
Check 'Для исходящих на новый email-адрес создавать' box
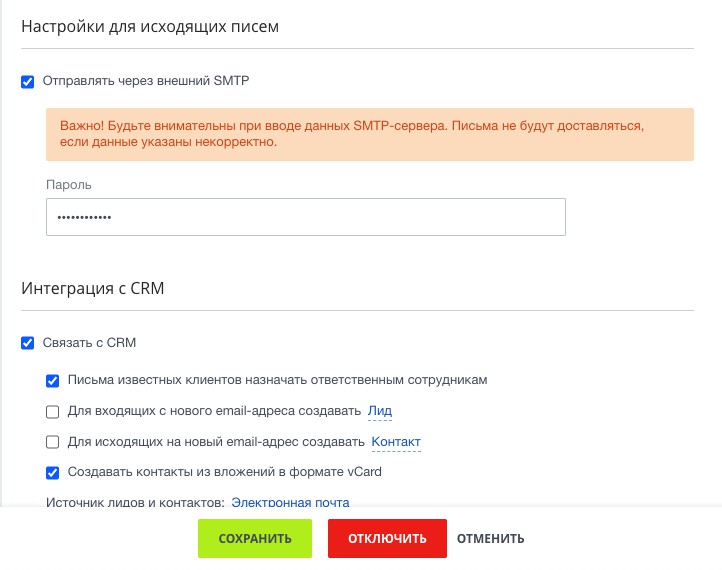point(53,442)
